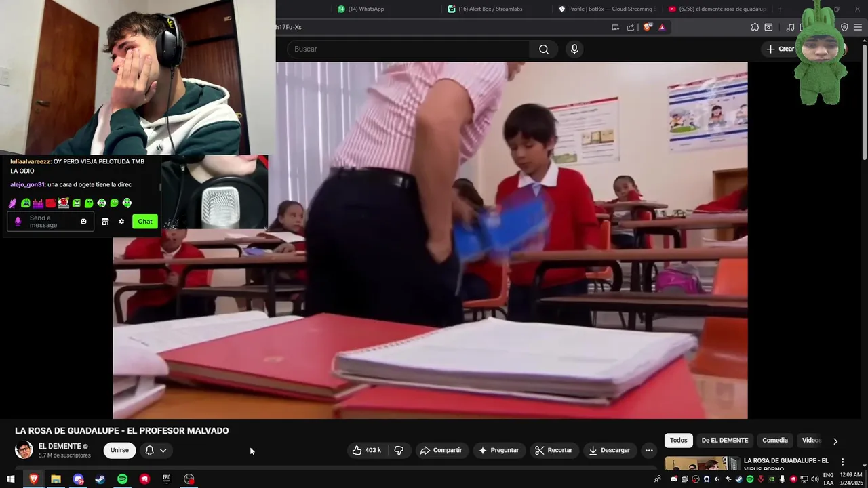
Task: Show more filter chips with right arrow
Action: [835, 441]
